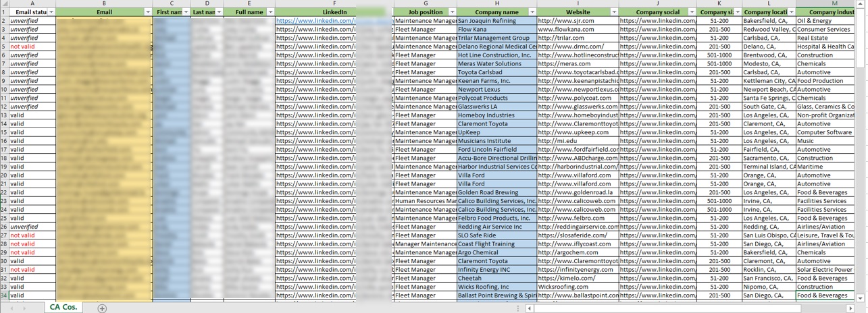
Task: Click the Argo Chemical cell
Action: 496,252
